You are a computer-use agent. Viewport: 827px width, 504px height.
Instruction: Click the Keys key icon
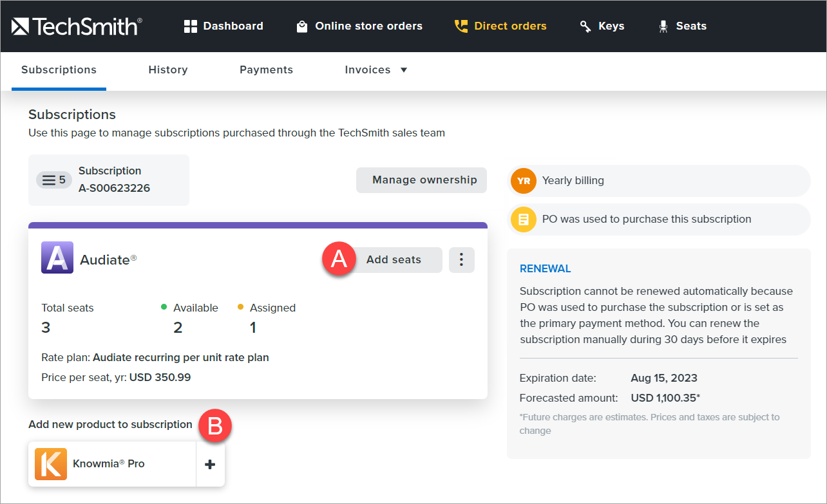pyautogui.click(x=585, y=26)
